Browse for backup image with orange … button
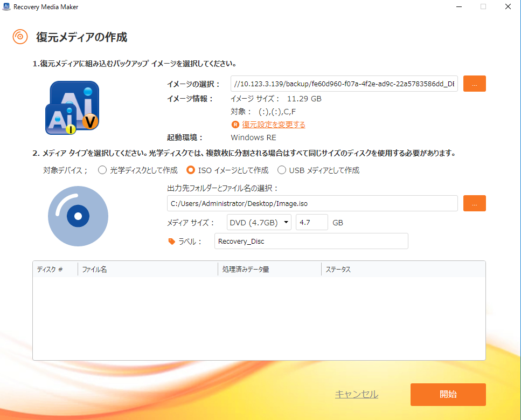The width and height of the screenshot is (521, 420). 475,84
